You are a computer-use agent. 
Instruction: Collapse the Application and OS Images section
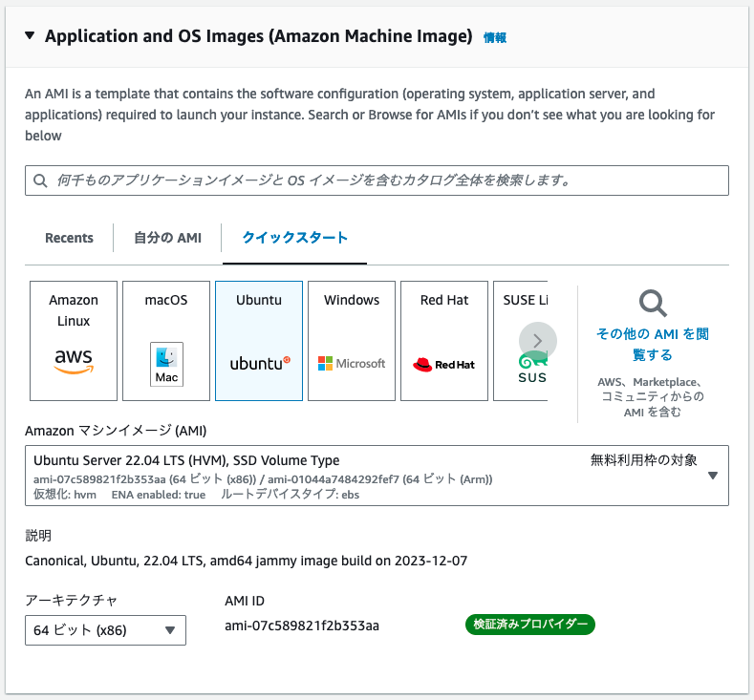30,35
